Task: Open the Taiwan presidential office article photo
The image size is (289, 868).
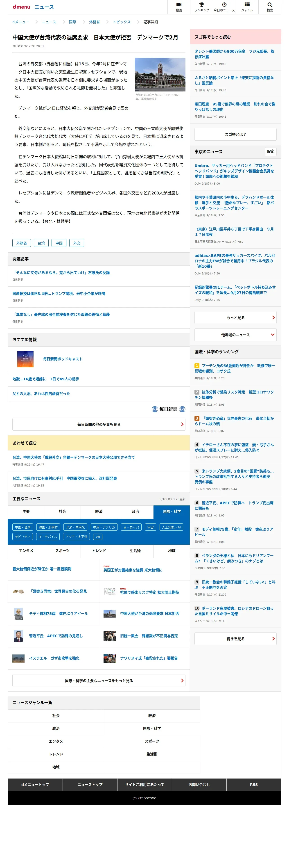Action: coord(160,74)
